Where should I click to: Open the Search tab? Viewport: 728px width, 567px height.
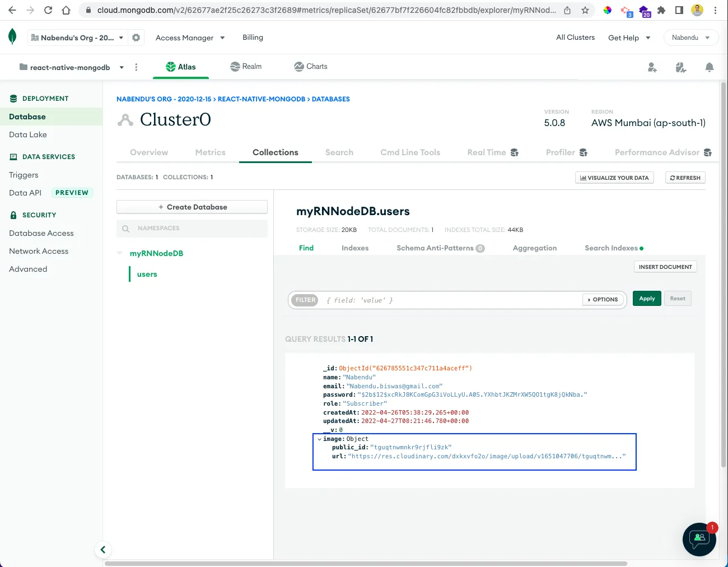[x=339, y=152]
